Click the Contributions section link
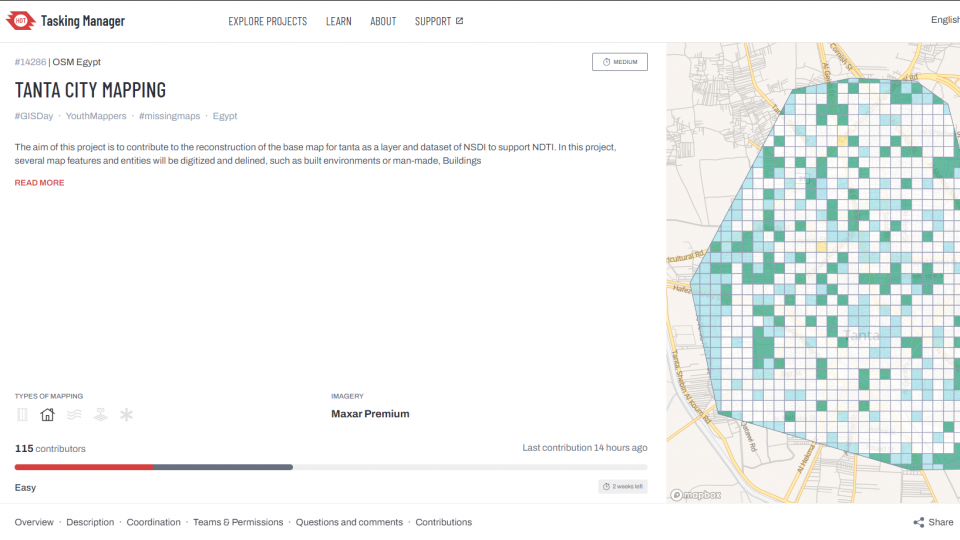 (443, 522)
